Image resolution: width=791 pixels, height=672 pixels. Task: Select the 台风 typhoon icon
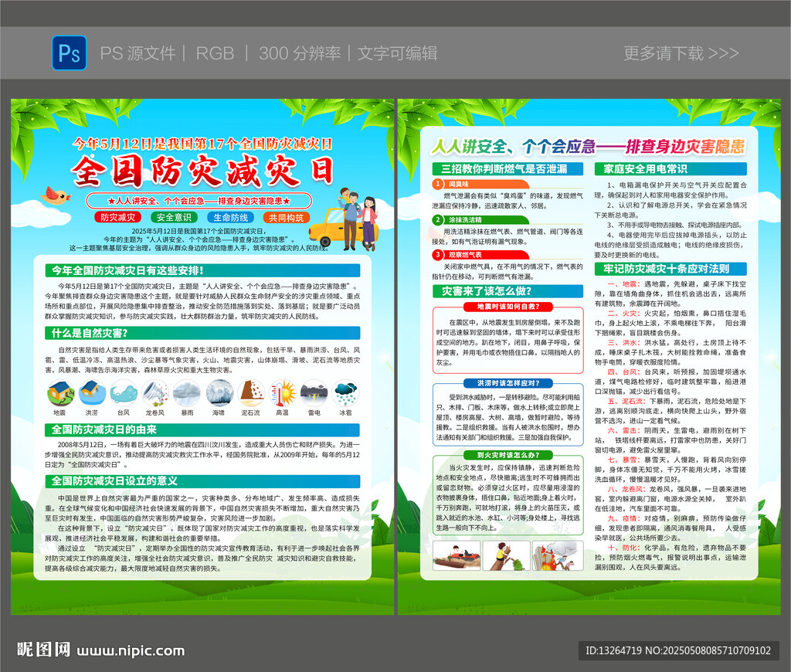point(124,393)
